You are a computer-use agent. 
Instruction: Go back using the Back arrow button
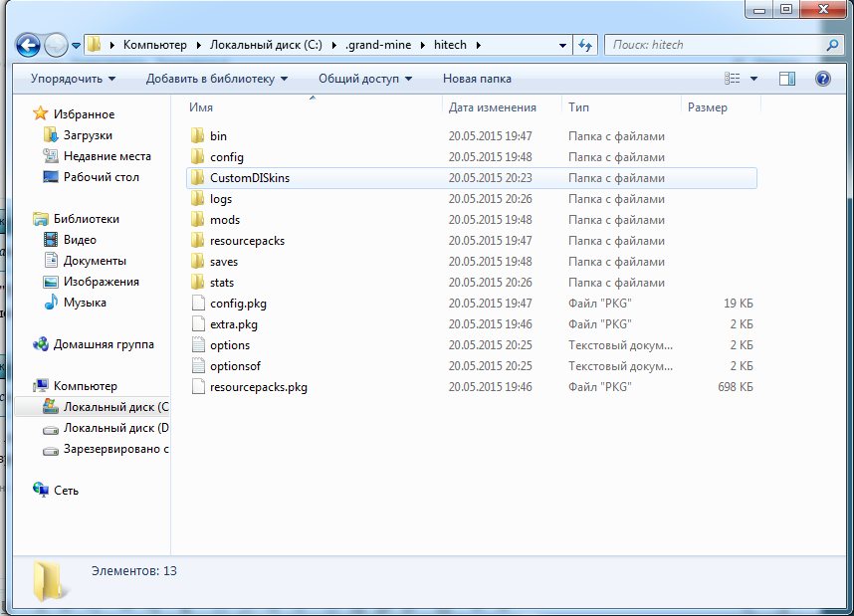pyautogui.click(x=28, y=45)
